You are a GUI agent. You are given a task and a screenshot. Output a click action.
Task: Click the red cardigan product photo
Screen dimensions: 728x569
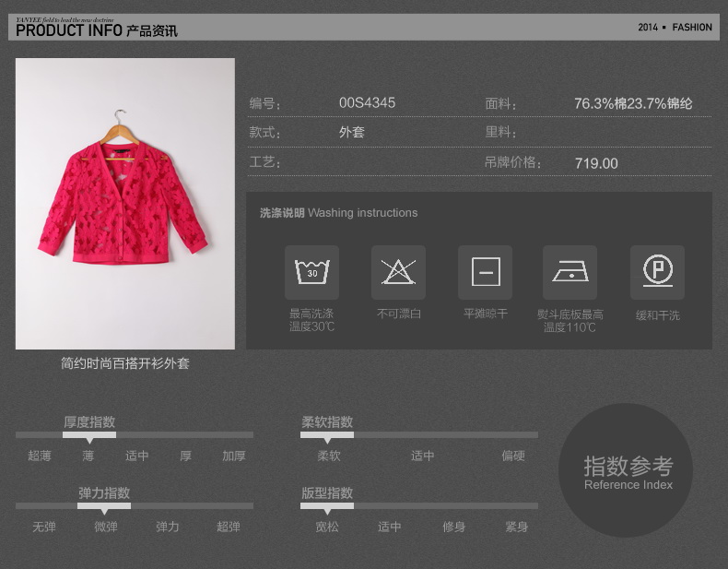coord(125,204)
